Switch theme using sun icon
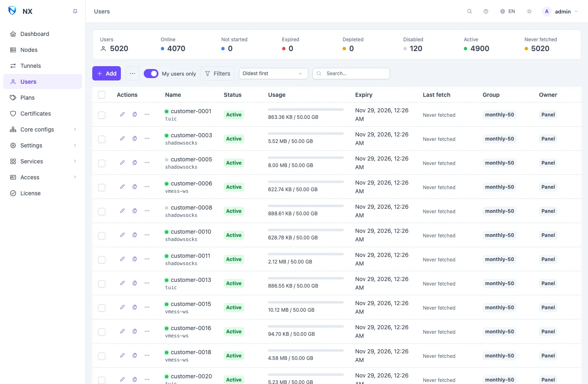 529,11
